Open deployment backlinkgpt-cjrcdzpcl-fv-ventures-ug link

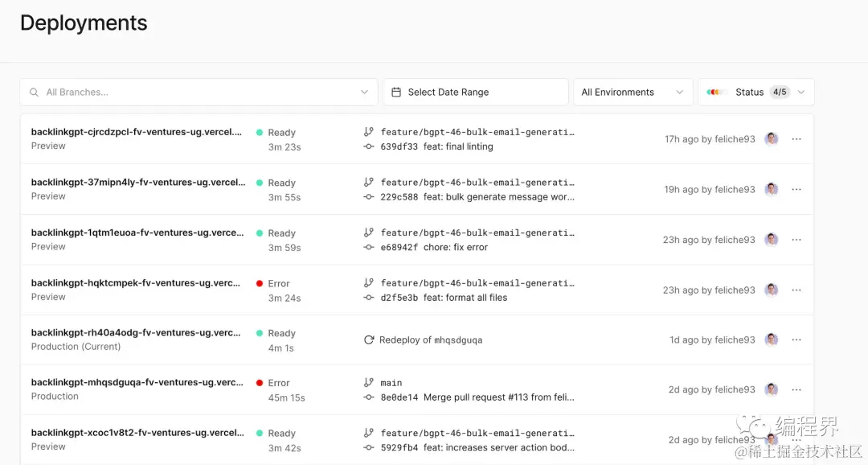(136, 132)
